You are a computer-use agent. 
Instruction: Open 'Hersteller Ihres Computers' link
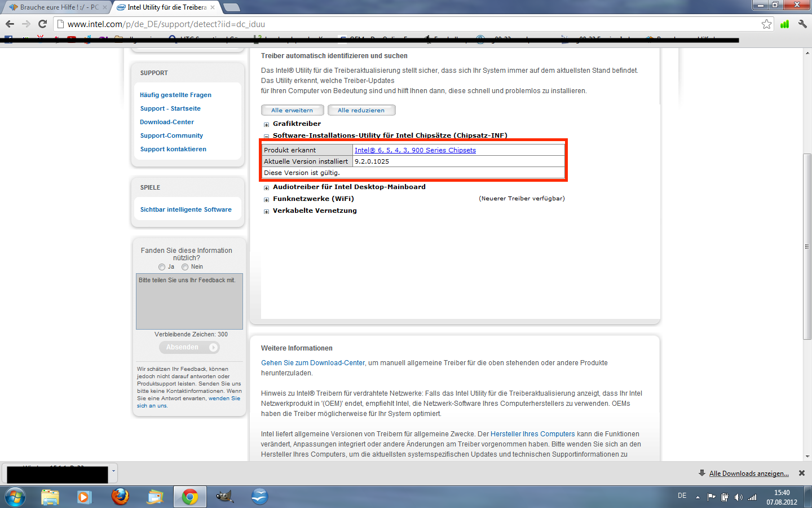pyautogui.click(x=533, y=434)
